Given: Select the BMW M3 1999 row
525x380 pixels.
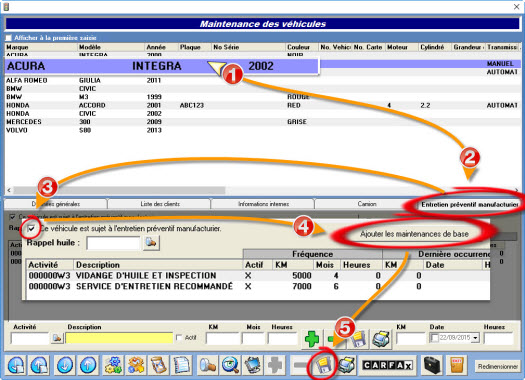Looking at the screenshot, I should [x=262, y=97].
